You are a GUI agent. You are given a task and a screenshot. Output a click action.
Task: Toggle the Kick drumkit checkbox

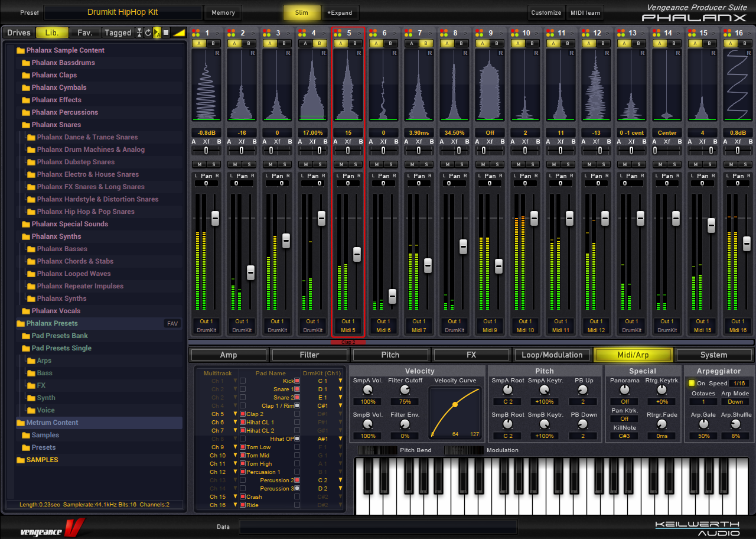coord(297,381)
